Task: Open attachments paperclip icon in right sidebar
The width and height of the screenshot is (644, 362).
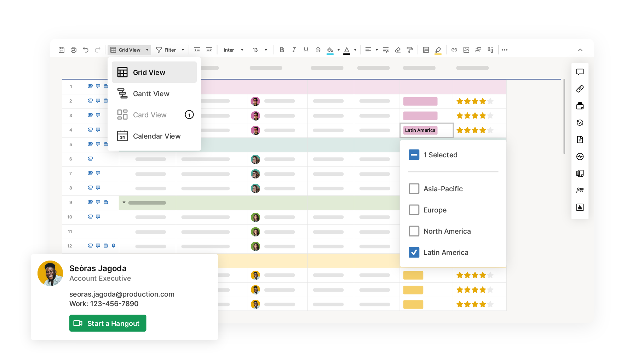Action: (x=580, y=89)
